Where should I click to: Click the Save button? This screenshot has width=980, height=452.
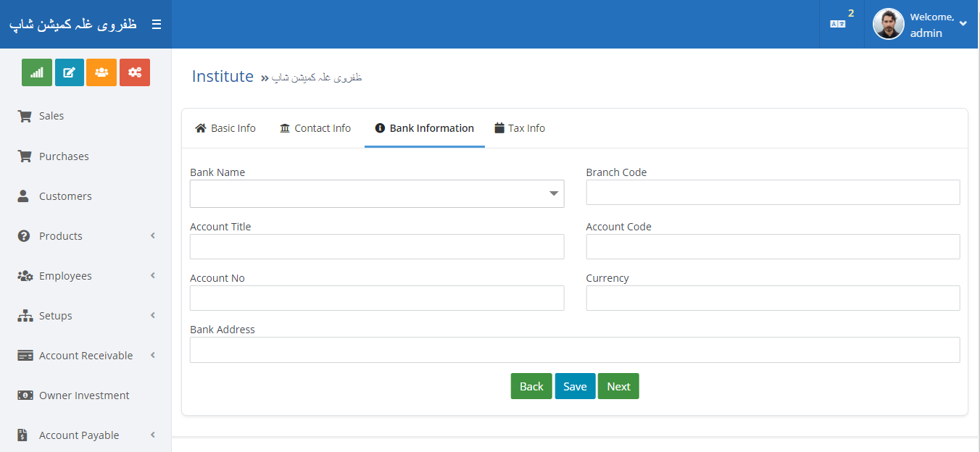[x=575, y=386]
